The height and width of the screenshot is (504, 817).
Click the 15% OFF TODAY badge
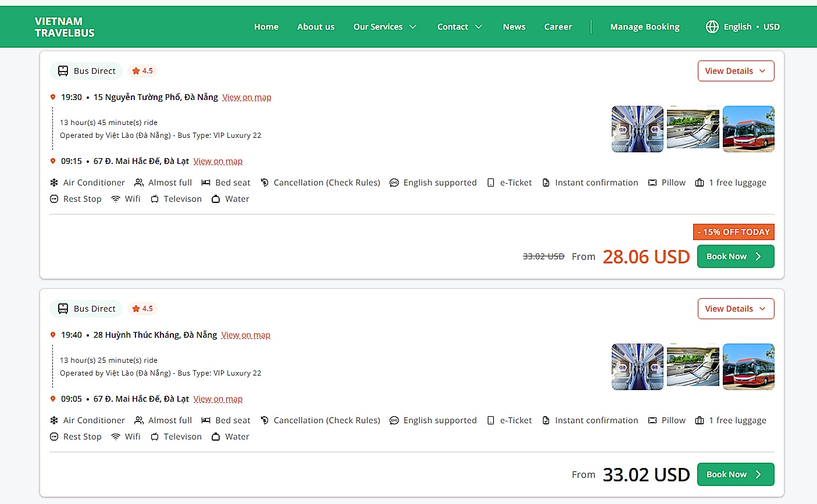734,232
